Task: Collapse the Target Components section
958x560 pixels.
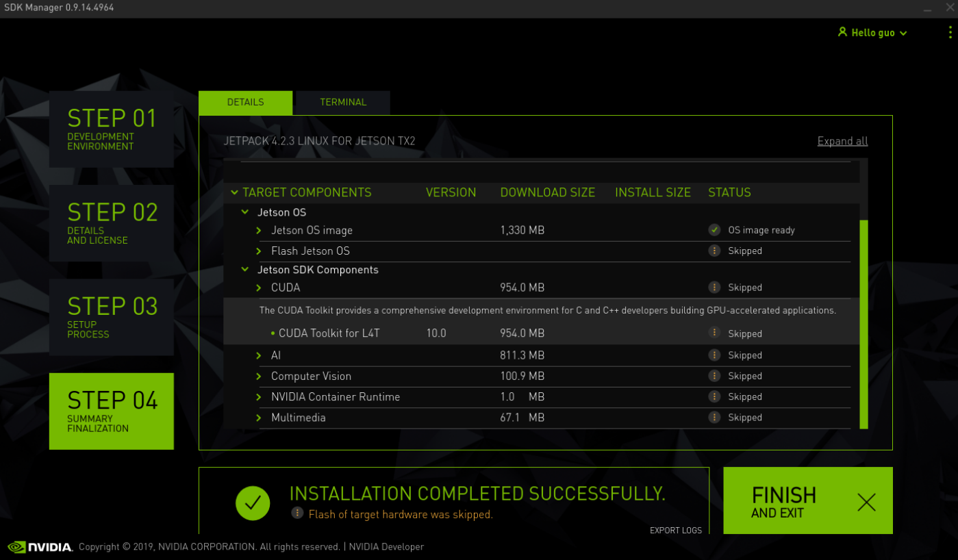Action: click(235, 192)
